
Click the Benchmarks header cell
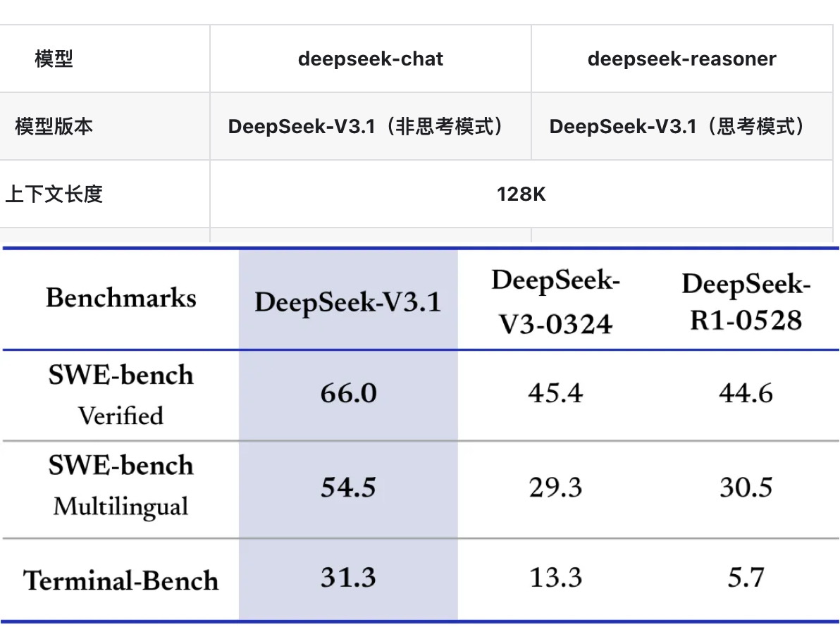121,298
